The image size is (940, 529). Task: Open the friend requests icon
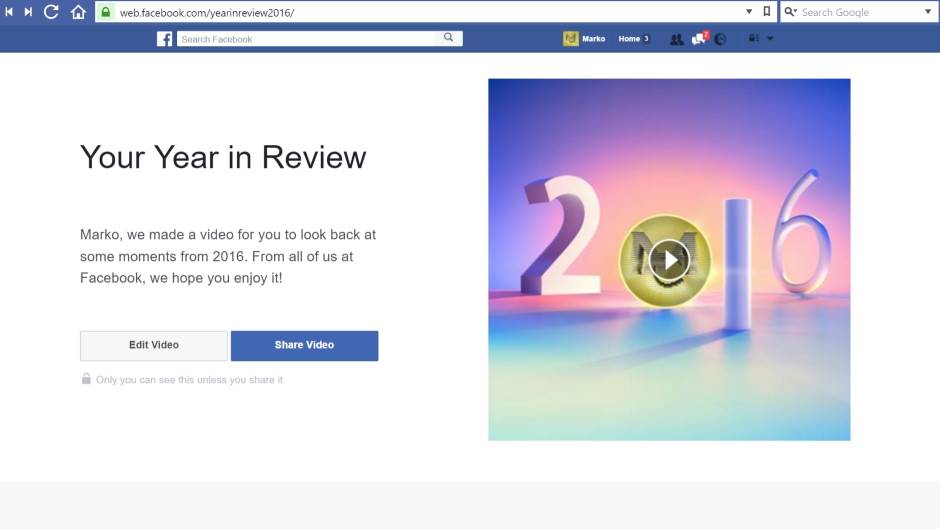point(677,39)
